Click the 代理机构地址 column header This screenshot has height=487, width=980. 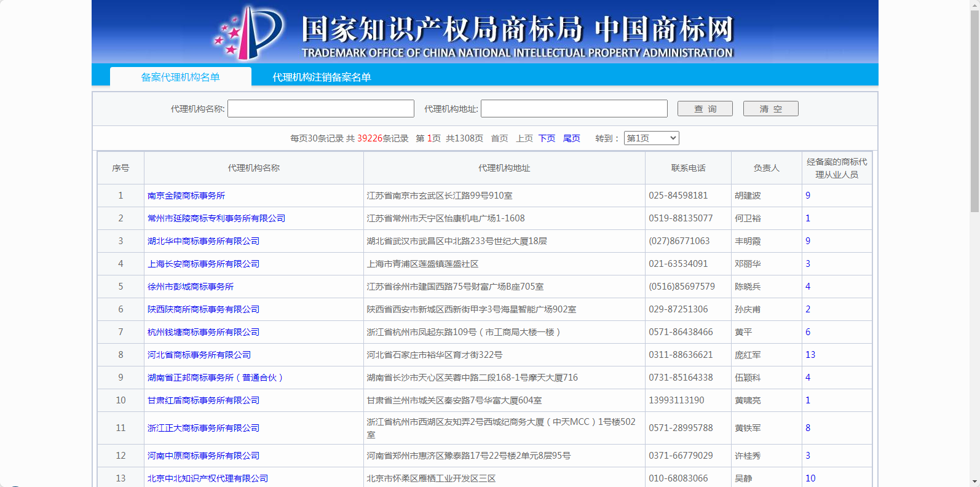point(504,168)
